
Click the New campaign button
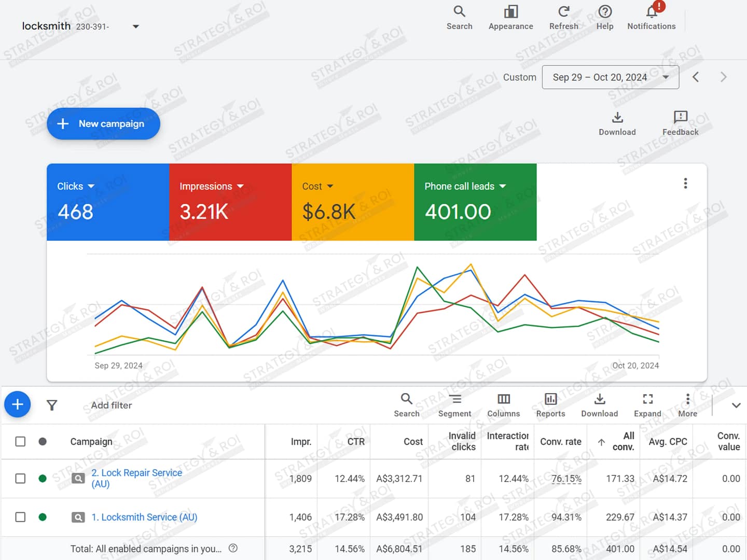click(103, 124)
